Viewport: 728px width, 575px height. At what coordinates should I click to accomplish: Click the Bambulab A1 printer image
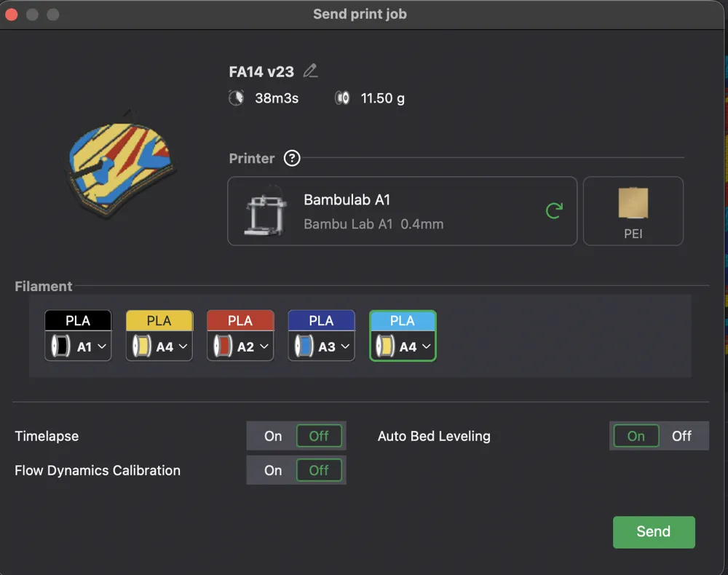[265, 210]
